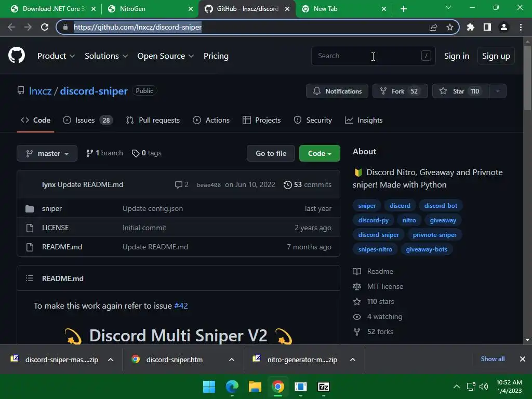Switch to the NitroGen browser tab
Viewport: 532px width, 399px height.
click(x=149, y=9)
